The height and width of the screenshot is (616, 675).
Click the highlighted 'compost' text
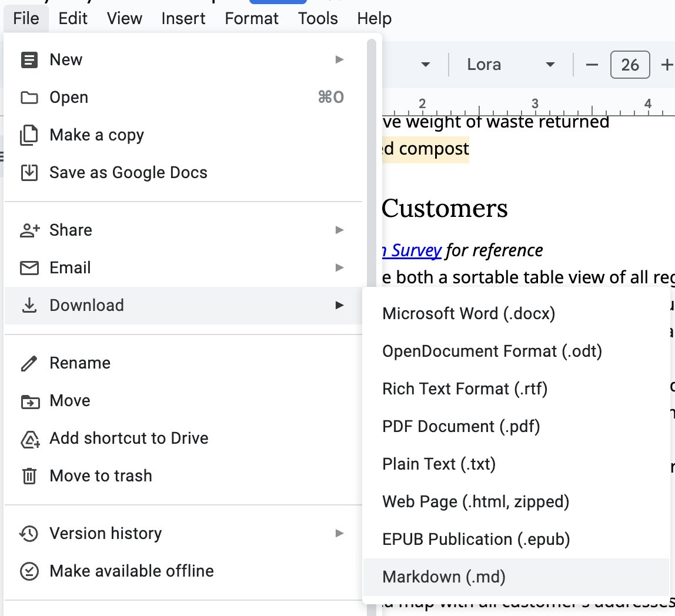[433, 149]
